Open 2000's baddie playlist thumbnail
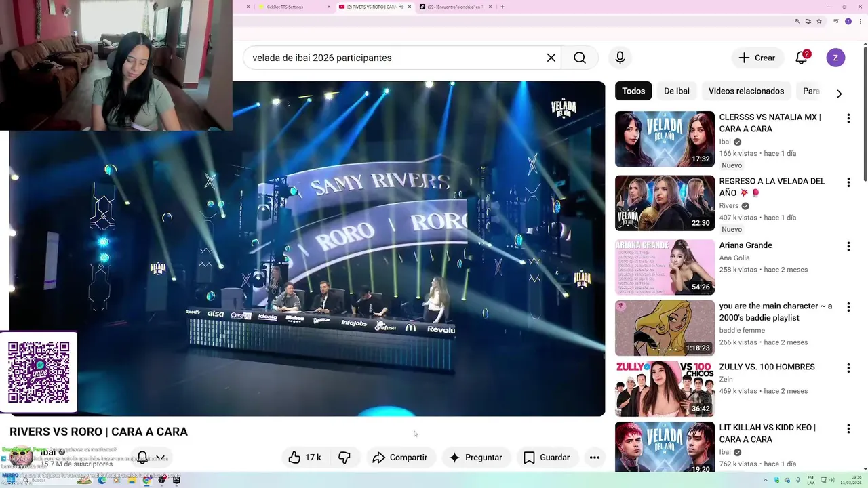 click(x=665, y=328)
